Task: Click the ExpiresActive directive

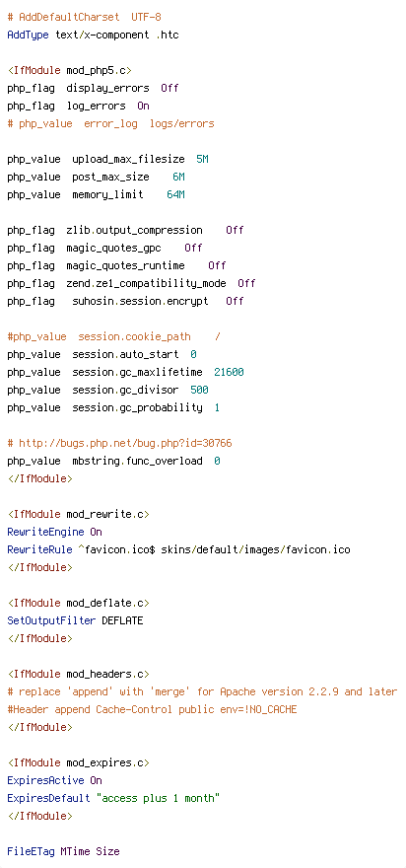Action: pos(46,780)
